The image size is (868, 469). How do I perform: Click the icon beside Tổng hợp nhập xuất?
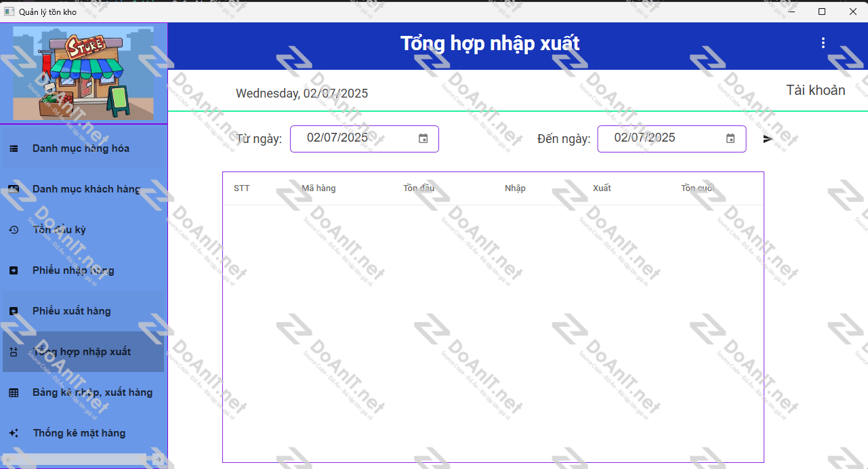[14, 352]
